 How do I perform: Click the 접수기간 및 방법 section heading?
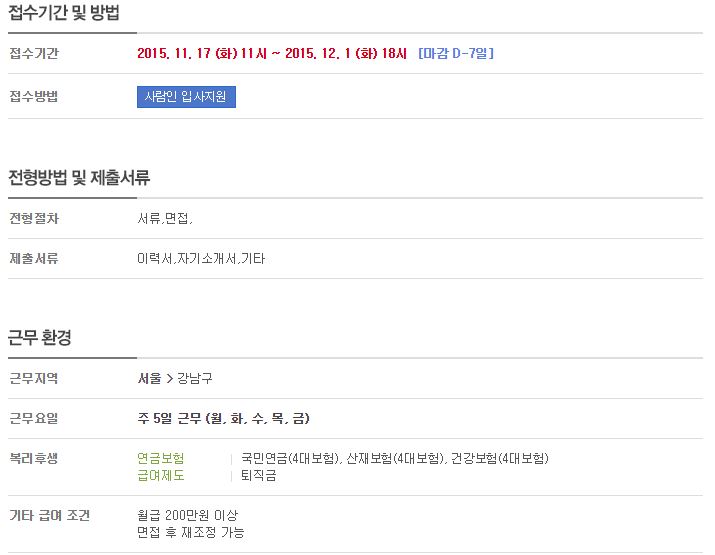point(64,12)
